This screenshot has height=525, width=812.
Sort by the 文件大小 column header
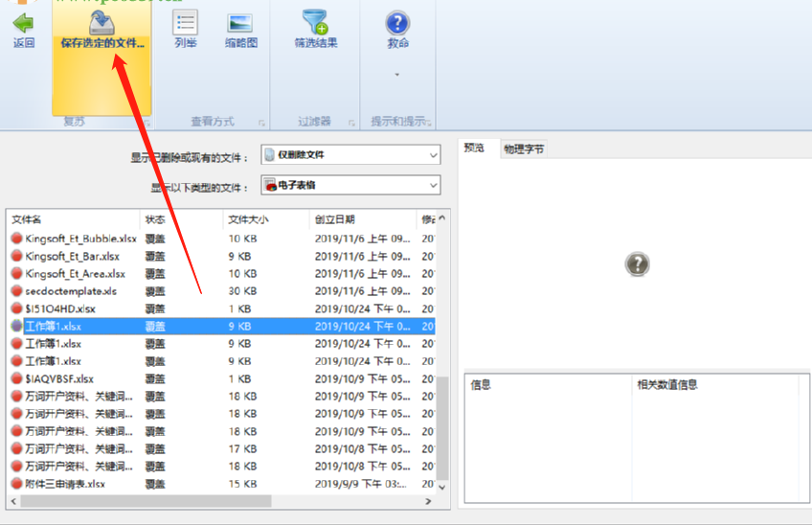coord(248,219)
